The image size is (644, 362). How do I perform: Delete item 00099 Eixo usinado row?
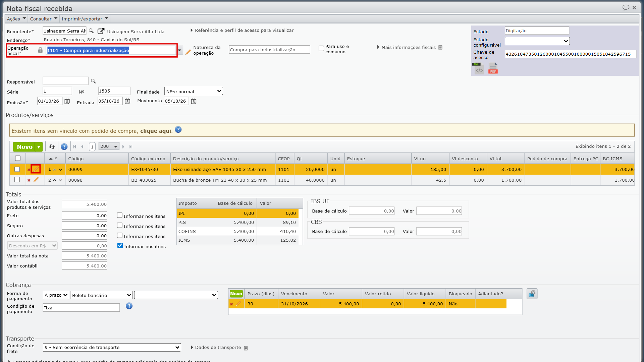click(29, 170)
